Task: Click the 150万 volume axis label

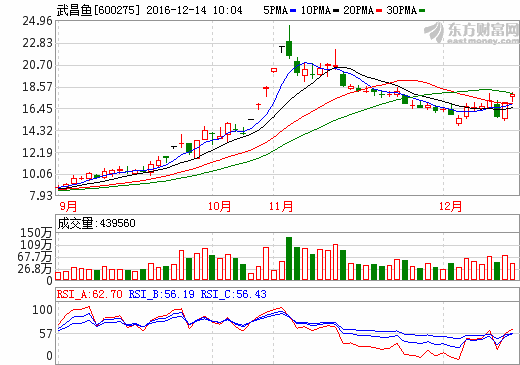Action: point(36,233)
